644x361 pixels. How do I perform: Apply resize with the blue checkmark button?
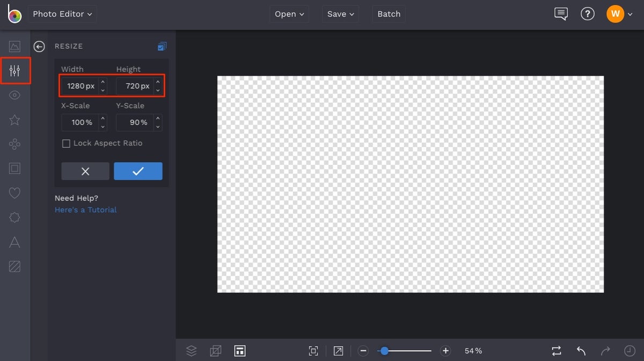(138, 171)
